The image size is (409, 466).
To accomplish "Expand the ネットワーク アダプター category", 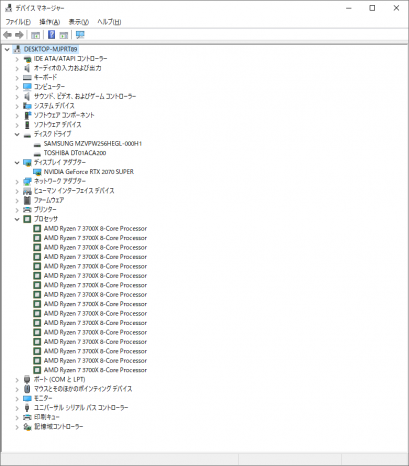I will coord(17,182).
